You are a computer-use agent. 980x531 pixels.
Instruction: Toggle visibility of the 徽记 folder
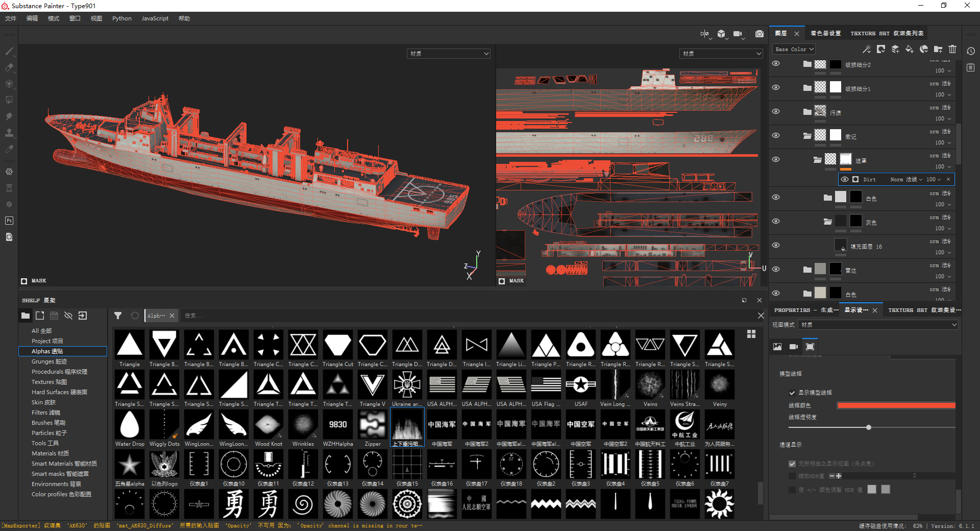tap(776, 135)
